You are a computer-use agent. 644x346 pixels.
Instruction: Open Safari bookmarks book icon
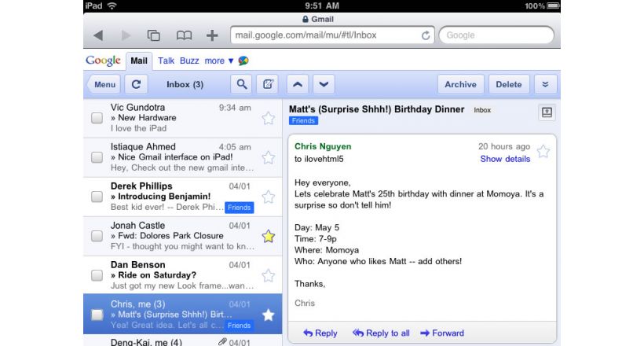coord(184,35)
